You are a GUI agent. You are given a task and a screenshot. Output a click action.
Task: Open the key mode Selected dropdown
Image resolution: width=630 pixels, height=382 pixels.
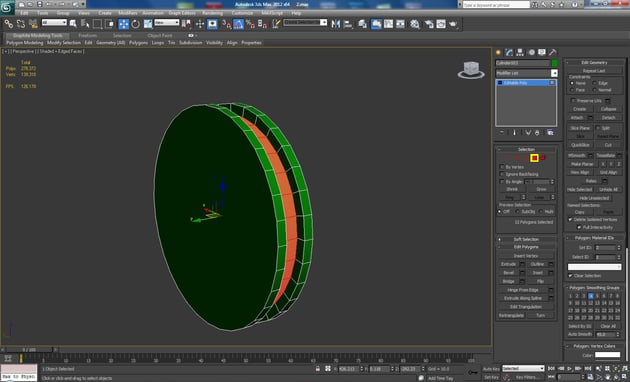click(523, 368)
